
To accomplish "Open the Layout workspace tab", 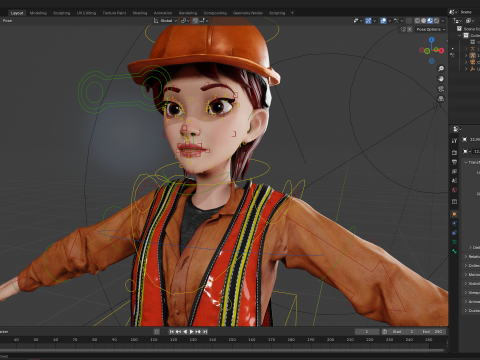I will (17, 13).
